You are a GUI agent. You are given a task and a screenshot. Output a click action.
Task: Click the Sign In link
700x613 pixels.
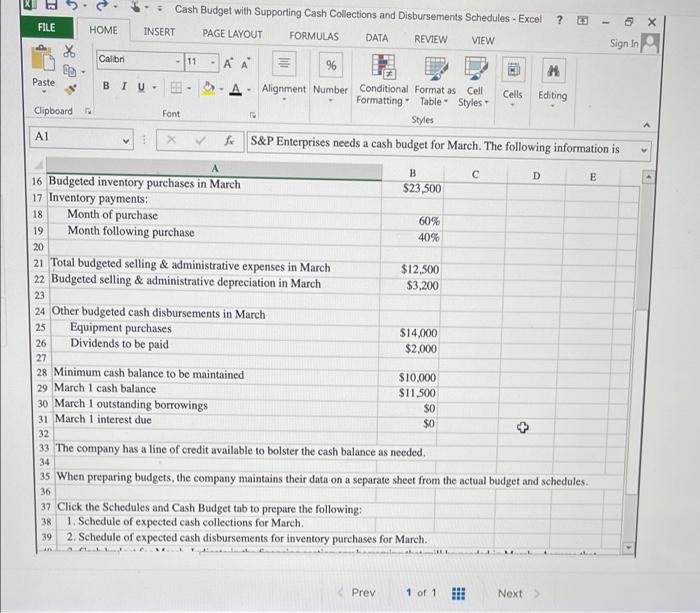click(624, 43)
